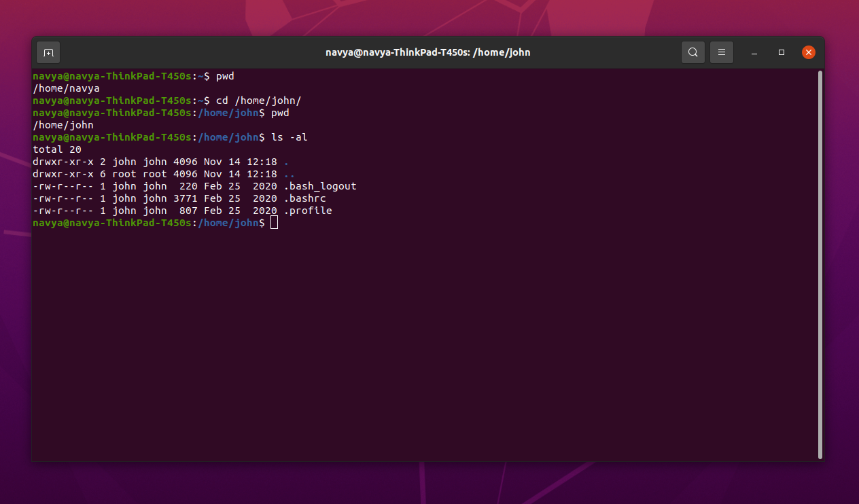The image size is (859, 504).
Task: Click the ls -al command text
Action: tap(289, 137)
